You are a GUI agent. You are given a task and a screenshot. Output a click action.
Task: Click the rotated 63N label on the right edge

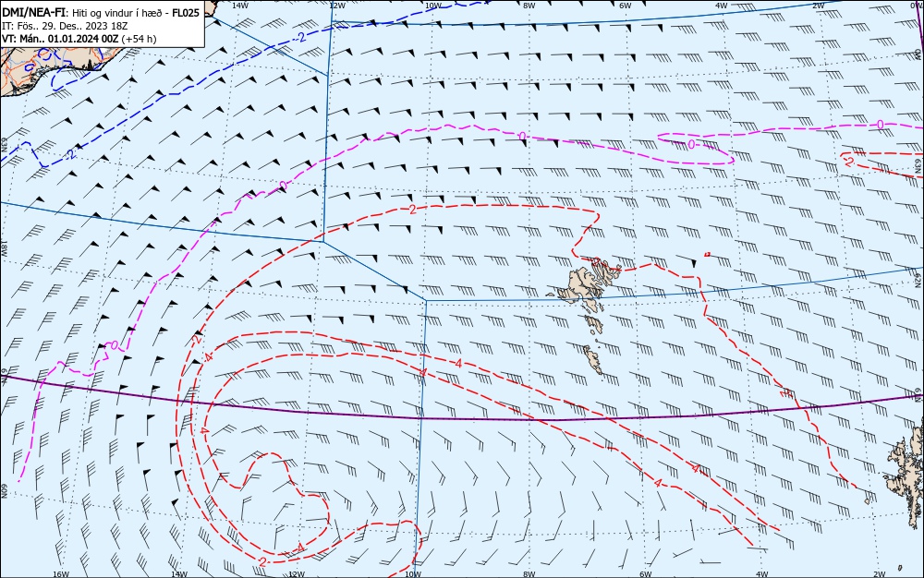tap(918, 166)
